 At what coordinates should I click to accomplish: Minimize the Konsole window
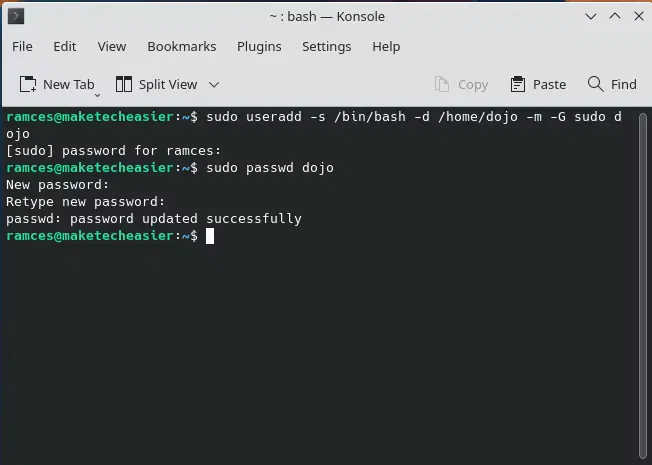[x=591, y=17]
